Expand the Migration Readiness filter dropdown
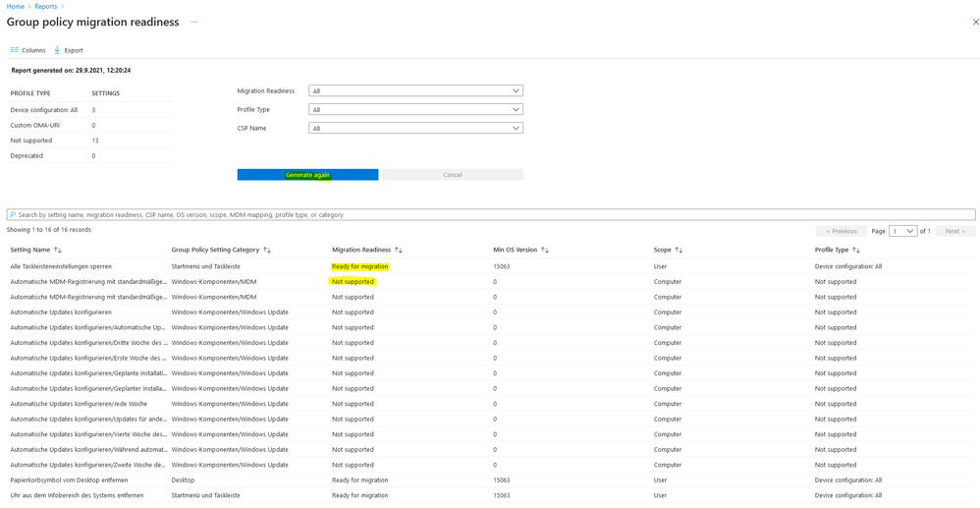 point(415,90)
